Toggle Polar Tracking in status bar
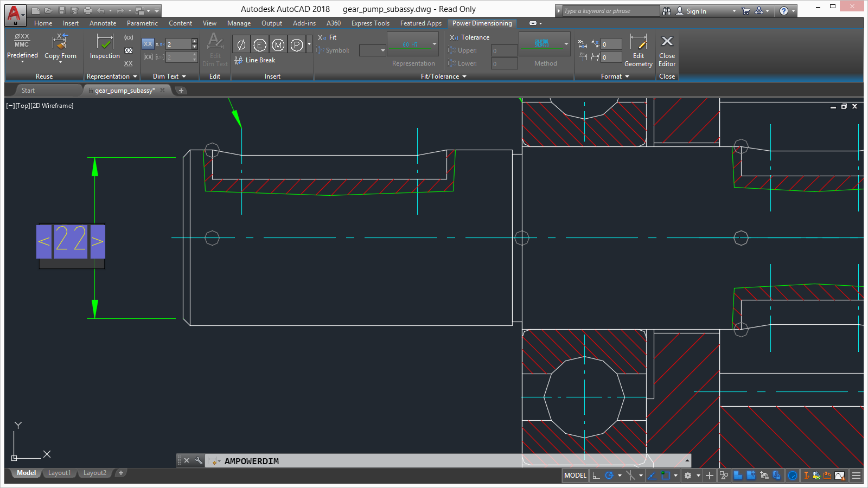The width and height of the screenshot is (868, 488). (609, 476)
